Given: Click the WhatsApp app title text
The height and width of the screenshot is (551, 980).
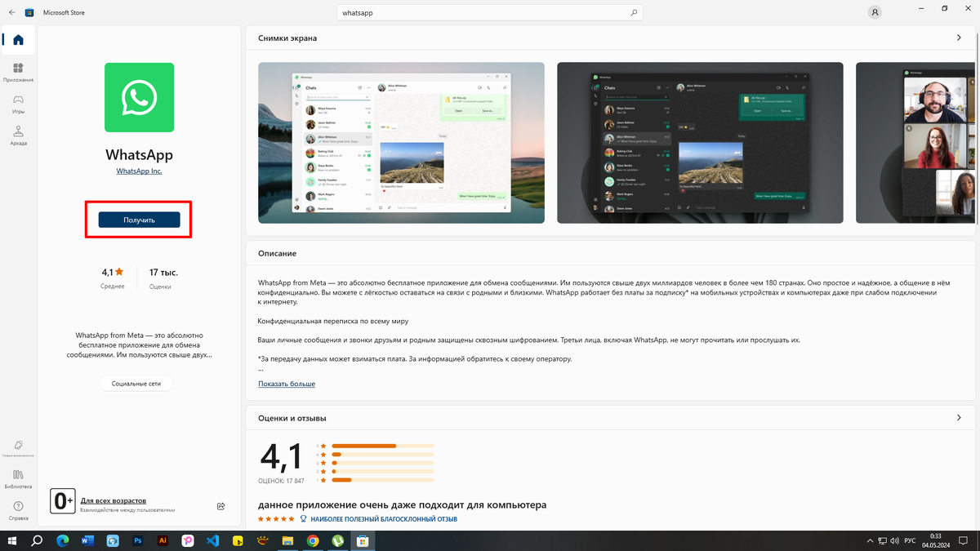Looking at the screenshot, I should click(x=139, y=154).
